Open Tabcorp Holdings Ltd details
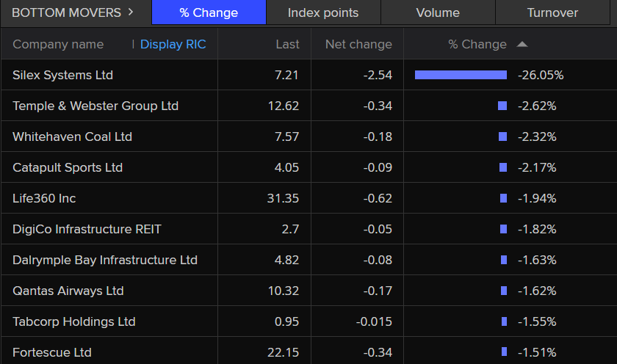This screenshot has width=617, height=364. tap(74, 321)
